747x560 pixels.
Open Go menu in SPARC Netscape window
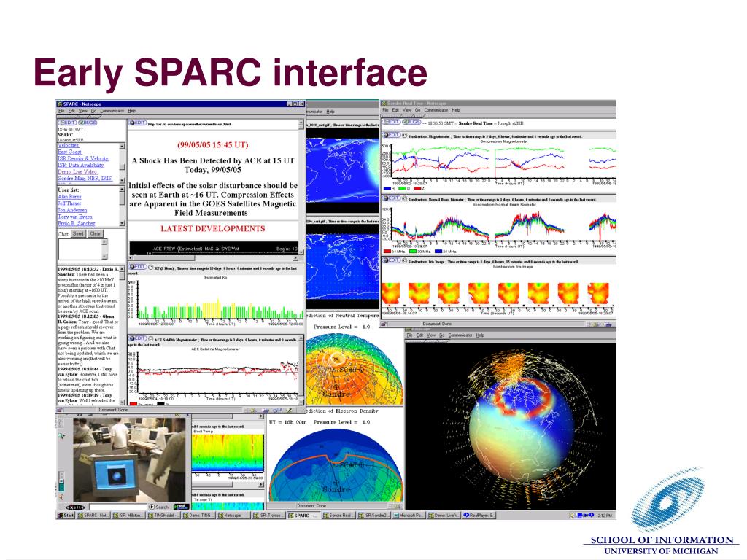(x=94, y=111)
